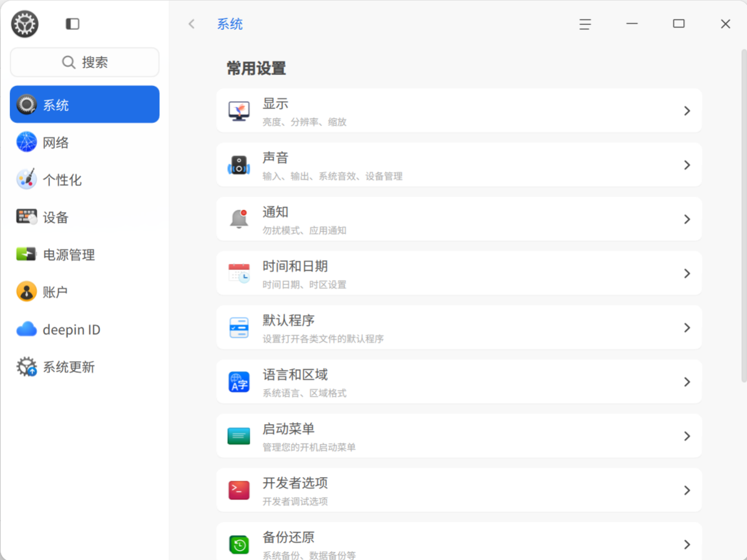The image size is (747, 560).
Task: Expand 时间和日期 via its chevron
Action: tap(687, 273)
